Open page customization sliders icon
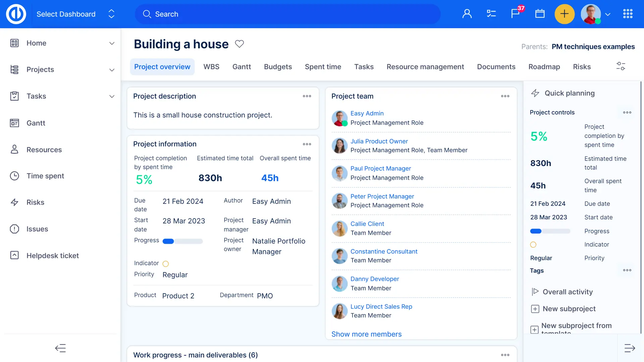Viewport: 644px width, 362px height. [621, 66]
